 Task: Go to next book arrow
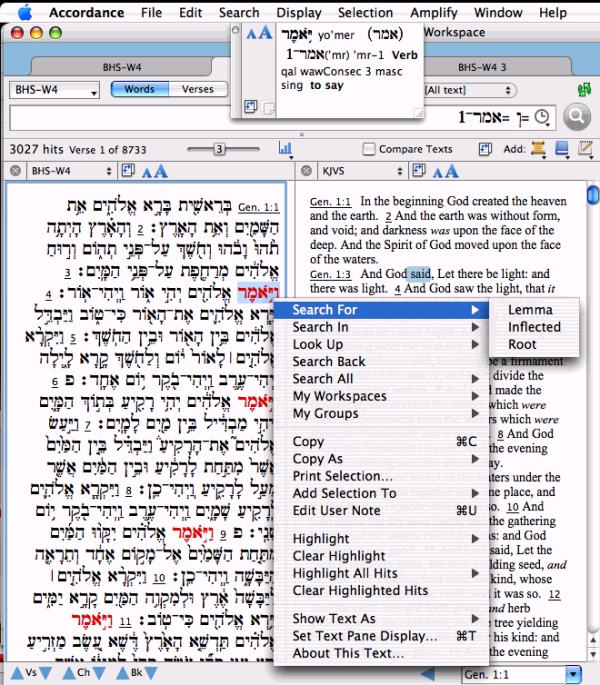151,673
